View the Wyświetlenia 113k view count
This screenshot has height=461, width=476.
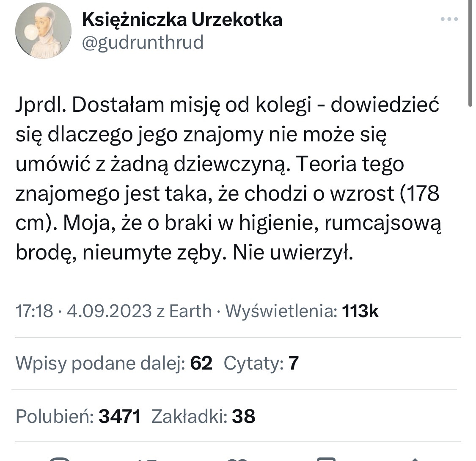tap(302, 311)
